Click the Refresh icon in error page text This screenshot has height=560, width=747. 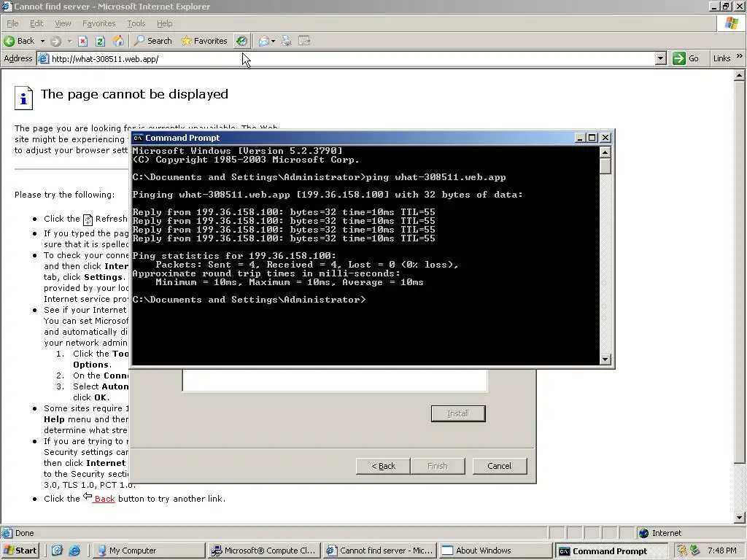tap(88, 219)
